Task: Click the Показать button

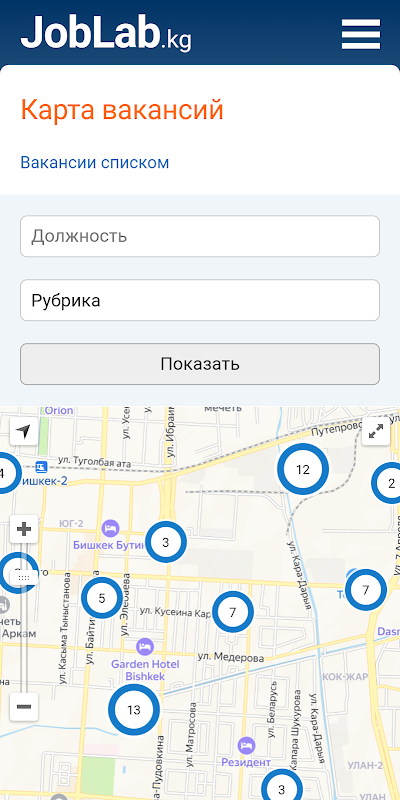Action: 200,364
